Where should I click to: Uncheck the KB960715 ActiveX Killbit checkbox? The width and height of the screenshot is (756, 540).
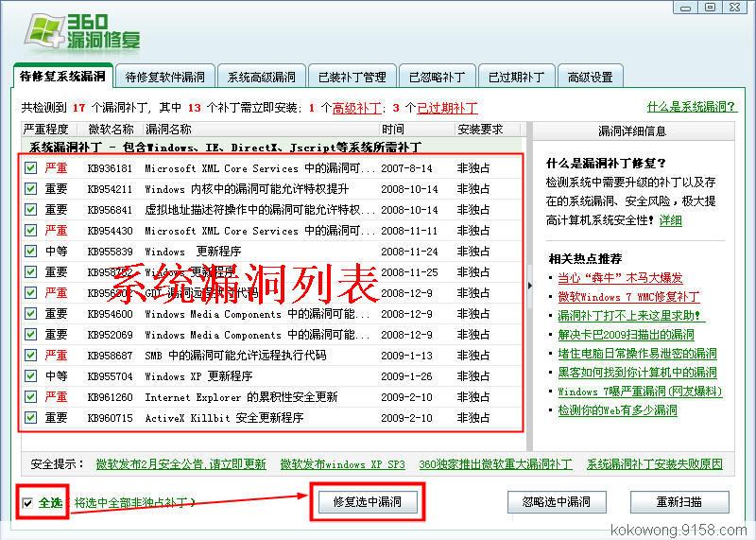tap(31, 417)
